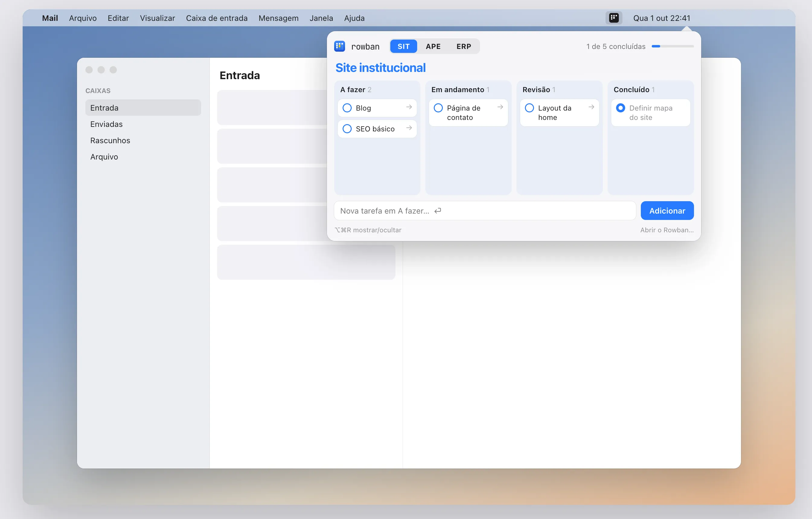Screen dimensions: 812x519
Task: Click the Mail application menu
Action: click(x=50, y=18)
